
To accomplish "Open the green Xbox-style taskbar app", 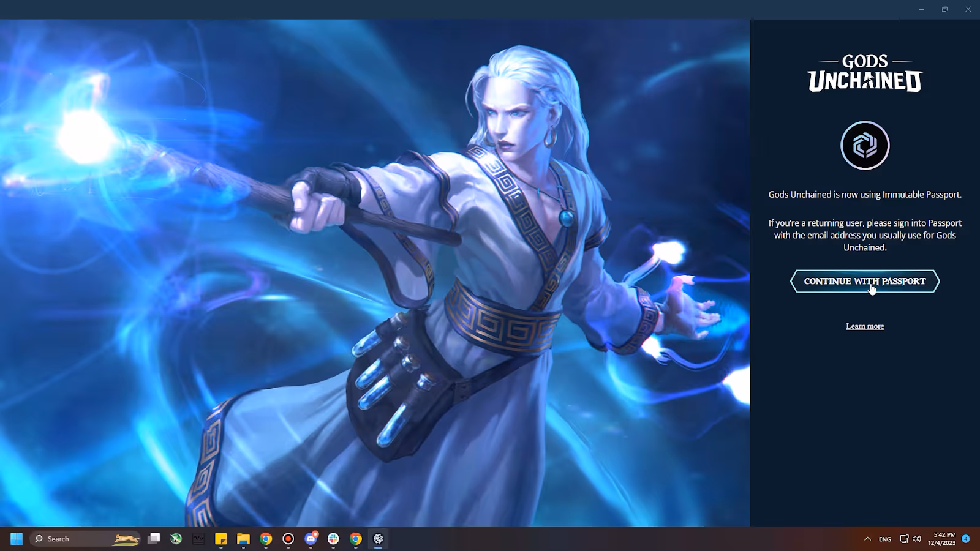I will tap(176, 539).
